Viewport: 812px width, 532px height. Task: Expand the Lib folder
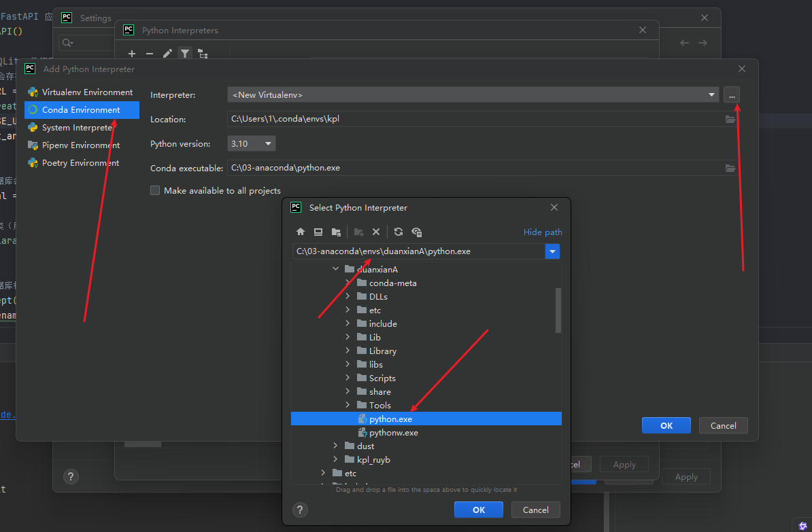tap(348, 337)
